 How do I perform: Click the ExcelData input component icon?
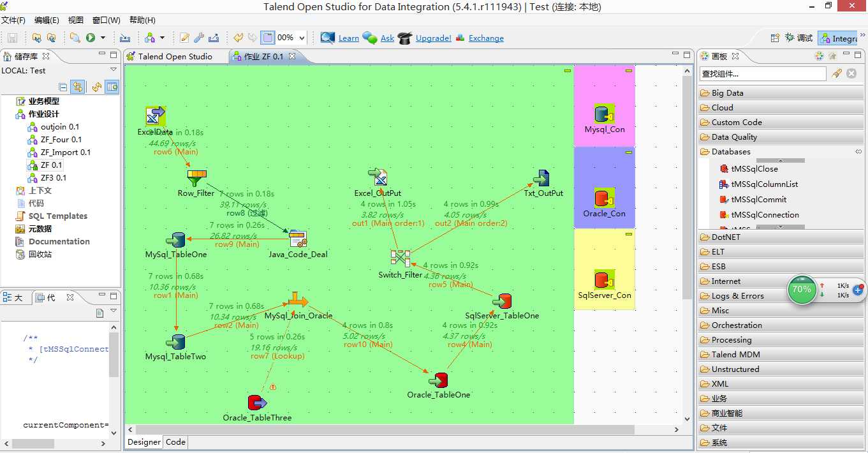(155, 117)
